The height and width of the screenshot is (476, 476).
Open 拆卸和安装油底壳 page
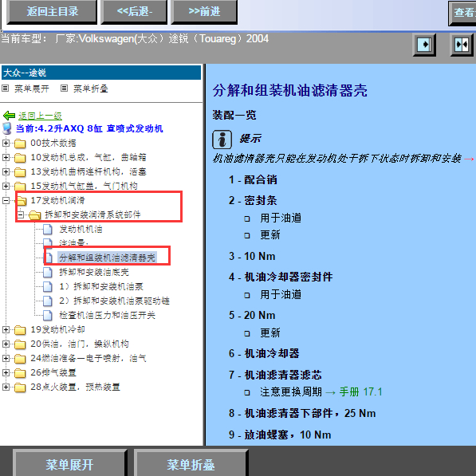94,272
